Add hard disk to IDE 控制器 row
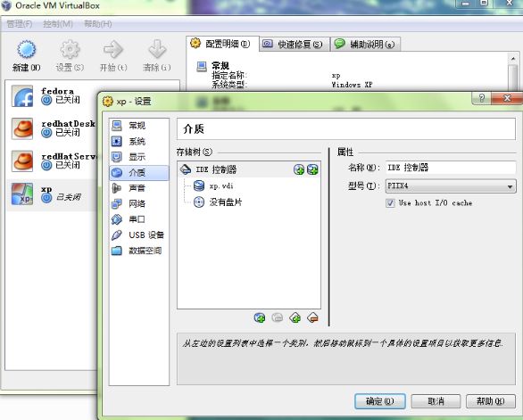Image resolution: width=523 pixels, height=420 pixels. (x=312, y=169)
